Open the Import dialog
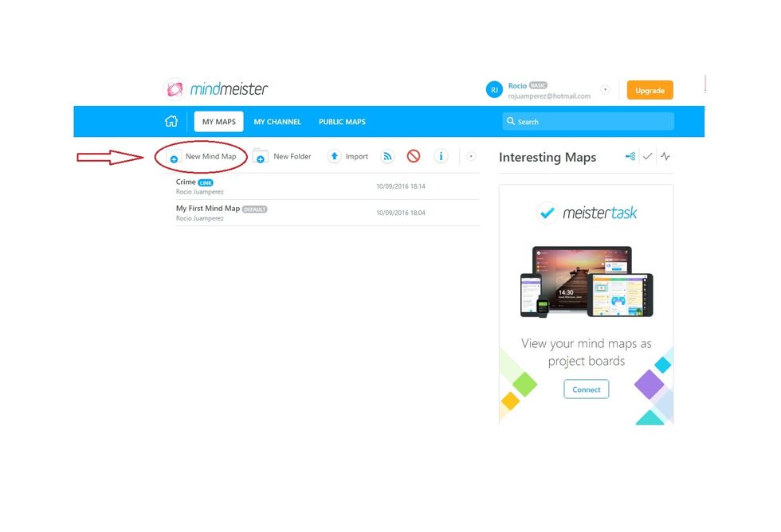This screenshot has width=781, height=532. (348, 156)
